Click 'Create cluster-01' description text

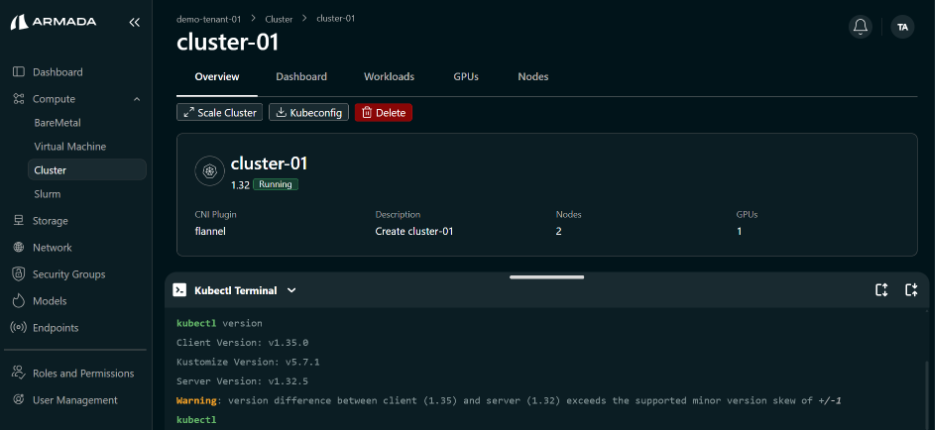[414, 231]
